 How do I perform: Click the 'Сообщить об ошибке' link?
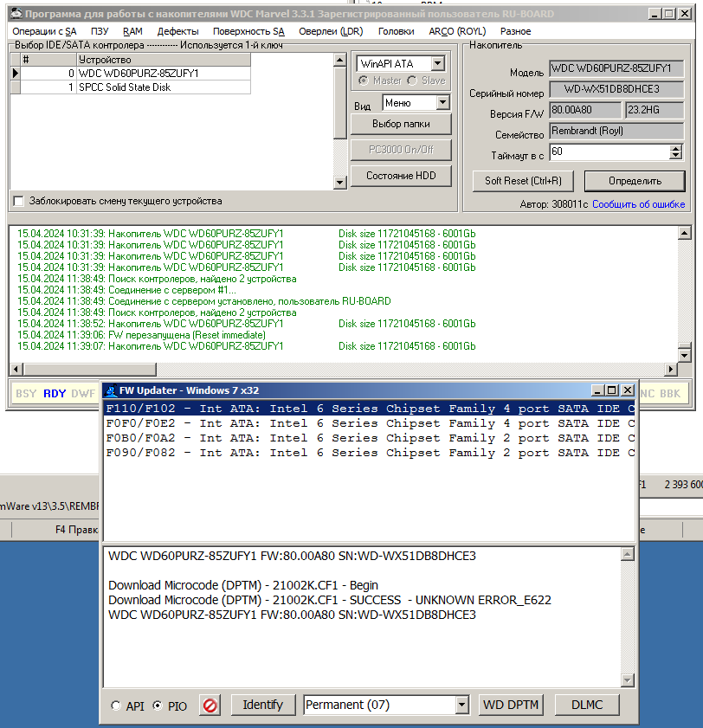click(x=638, y=204)
